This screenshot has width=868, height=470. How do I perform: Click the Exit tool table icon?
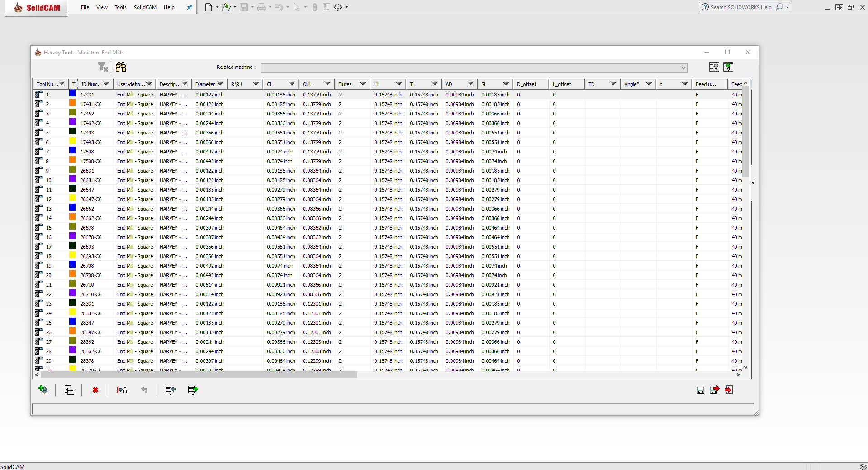pos(729,390)
